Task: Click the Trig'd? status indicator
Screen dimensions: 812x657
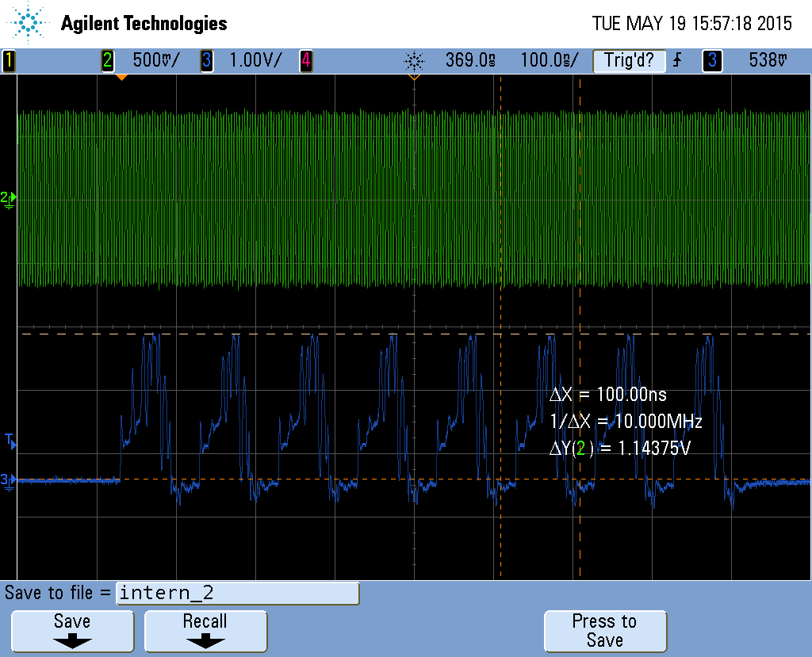Action: [629, 60]
